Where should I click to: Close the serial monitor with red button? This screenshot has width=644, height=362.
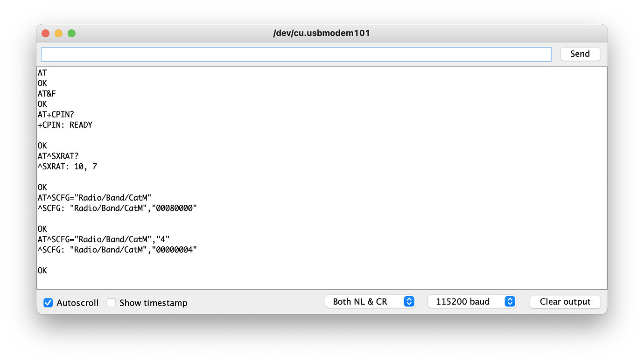tap(45, 33)
